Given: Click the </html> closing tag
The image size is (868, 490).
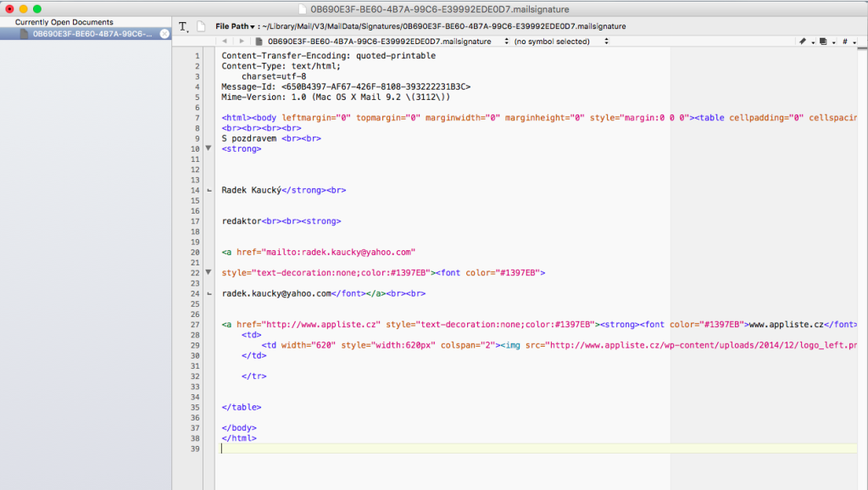Looking at the screenshot, I should 239,438.
